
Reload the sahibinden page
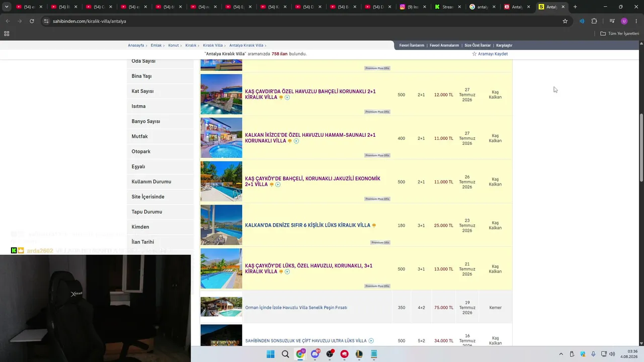click(x=32, y=21)
